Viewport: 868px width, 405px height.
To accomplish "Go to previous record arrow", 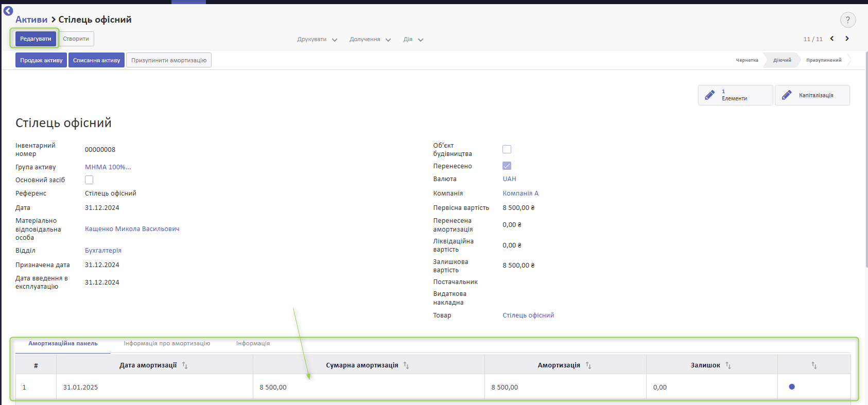I will [832, 39].
